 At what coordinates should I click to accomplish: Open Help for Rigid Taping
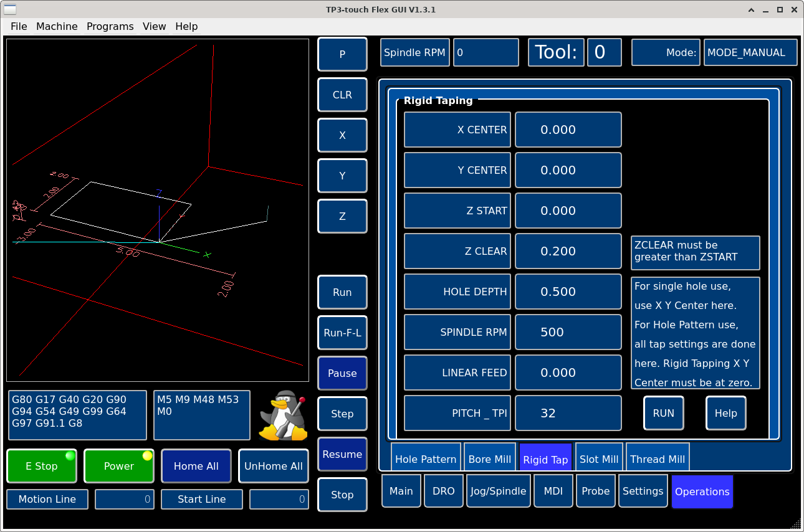[725, 413]
